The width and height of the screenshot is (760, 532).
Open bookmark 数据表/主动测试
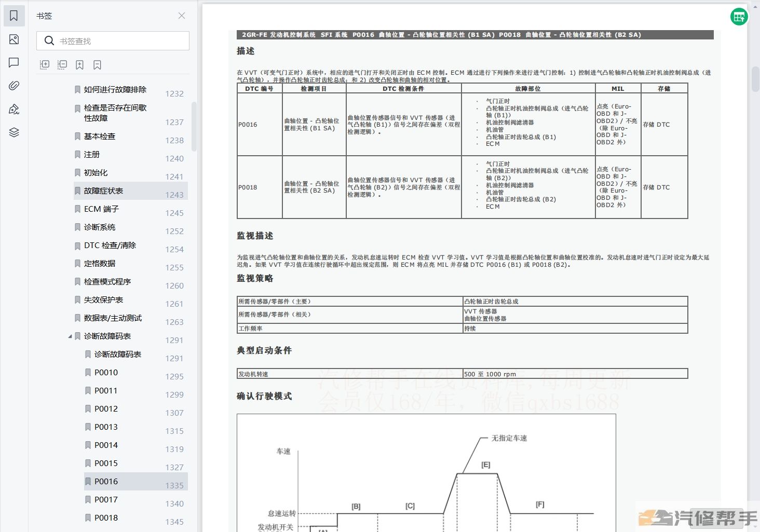[x=113, y=318]
